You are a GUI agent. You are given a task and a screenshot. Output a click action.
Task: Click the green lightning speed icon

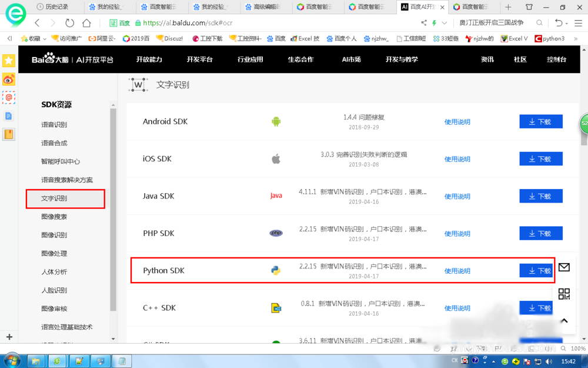tap(435, 23)
